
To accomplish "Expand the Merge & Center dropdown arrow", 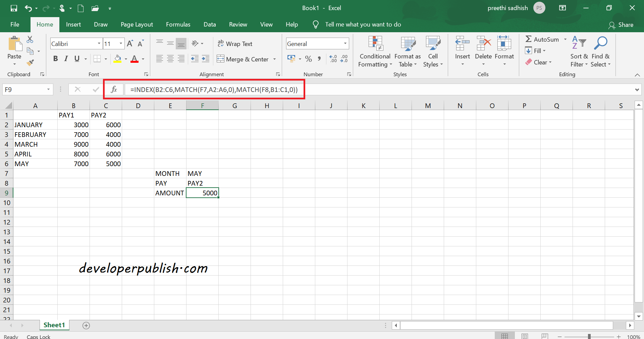I will [x=275, y=59].
